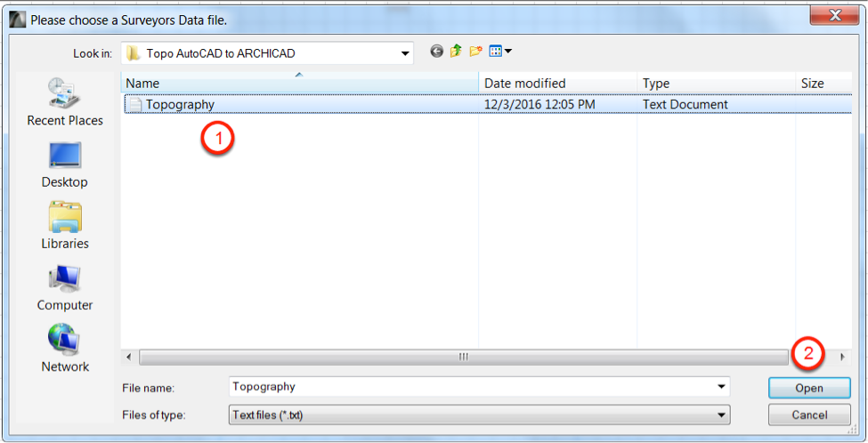The height and width of the screenshot is (443, 868).
Task: Sort by Date modified column header
Action: [x=557, y=84]
